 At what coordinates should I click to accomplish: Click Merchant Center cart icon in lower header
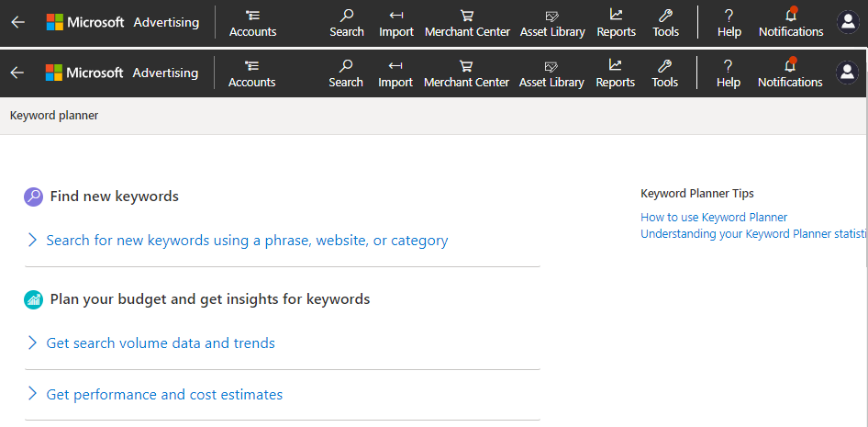[x=466, y=73]
